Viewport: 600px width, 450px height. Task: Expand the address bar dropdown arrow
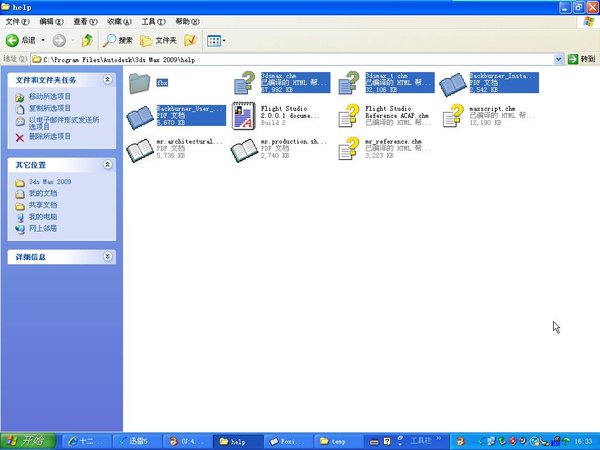[x=558, y=59]
